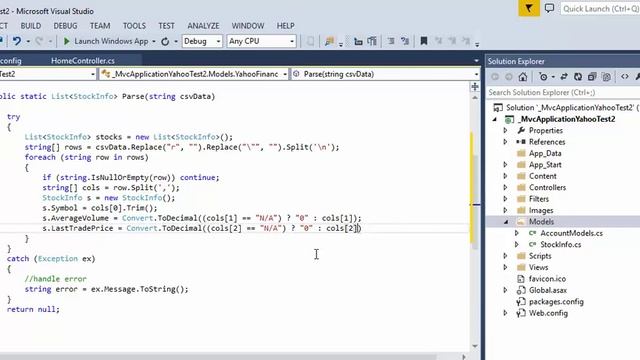Viewport: 640px width, 360px height.
Task: Open the HELP menu
Action: [x=285, y=26]
